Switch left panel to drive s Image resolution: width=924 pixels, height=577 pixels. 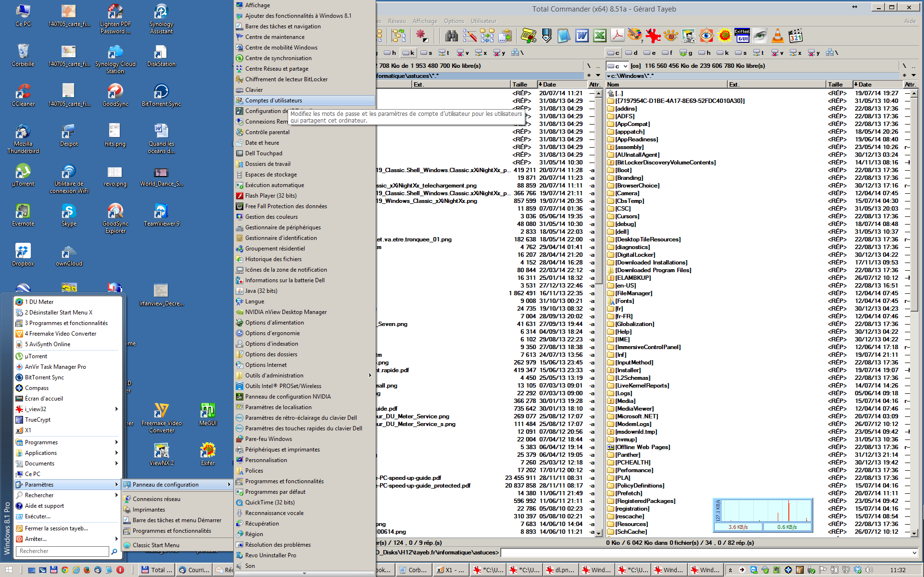[x=426, y=53]
